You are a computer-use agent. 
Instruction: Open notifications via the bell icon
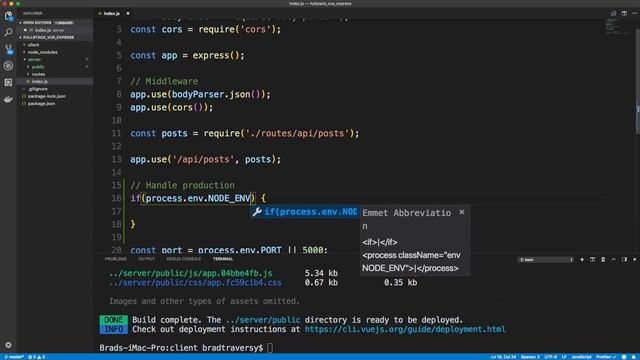[x=634, y=357]
